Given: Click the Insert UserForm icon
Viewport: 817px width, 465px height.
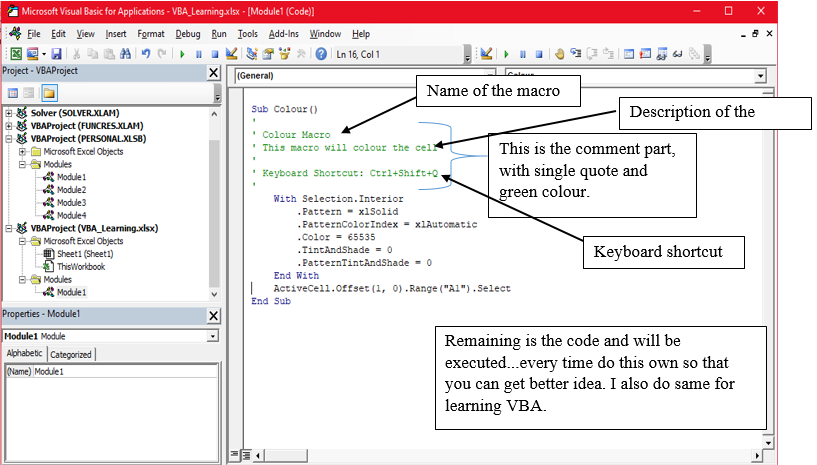Looking at the screenshot, I should [32, 54].
